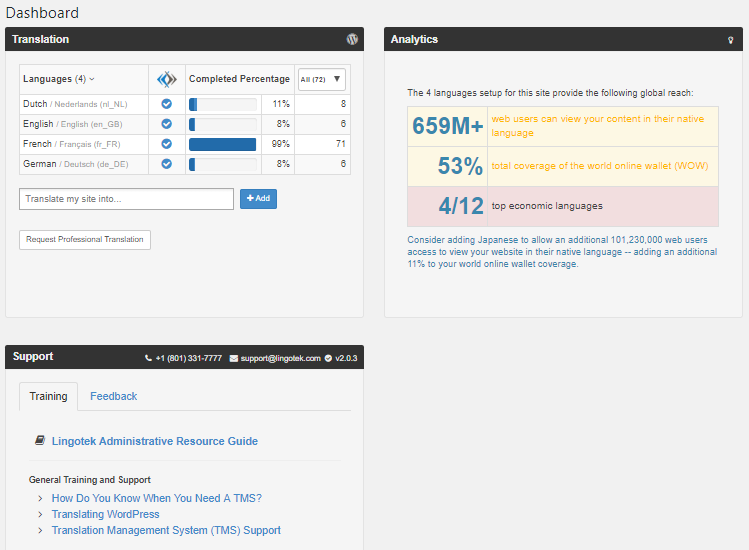Click the checkmark icon next to v2.0.3
The height and width of the screenshot is (550, 749).
[x=328, y=358]
